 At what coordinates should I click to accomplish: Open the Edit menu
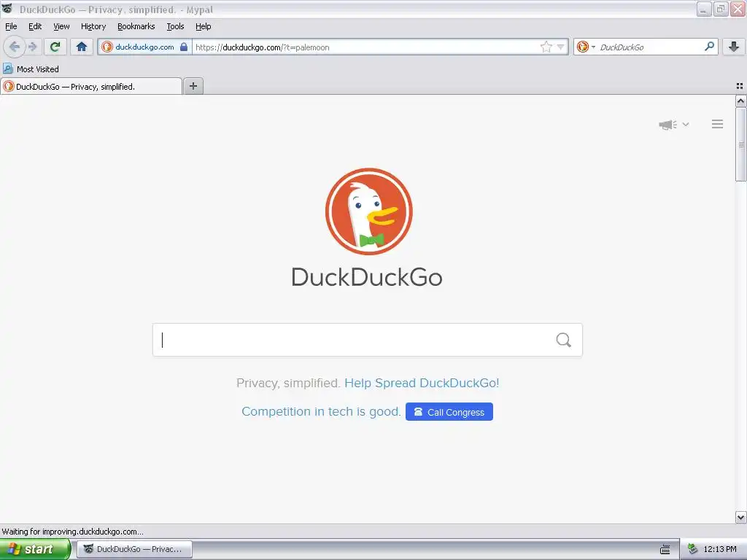35,27
